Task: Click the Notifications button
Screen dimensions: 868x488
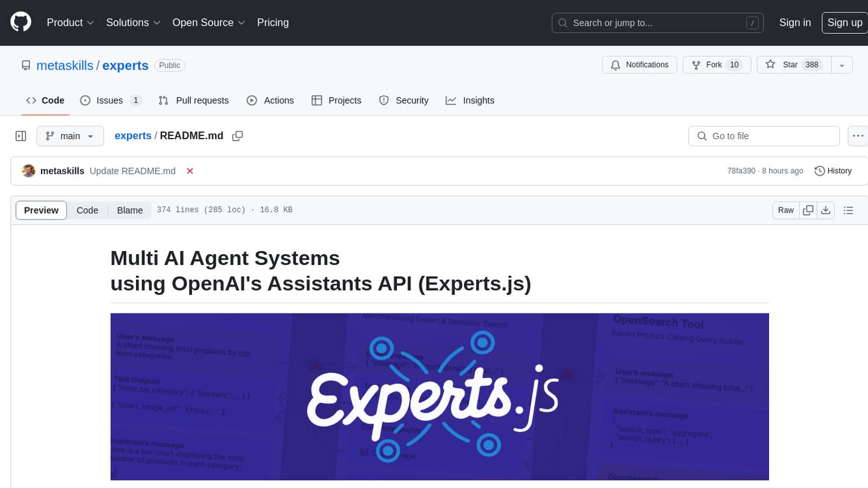Action: (640, 65)
